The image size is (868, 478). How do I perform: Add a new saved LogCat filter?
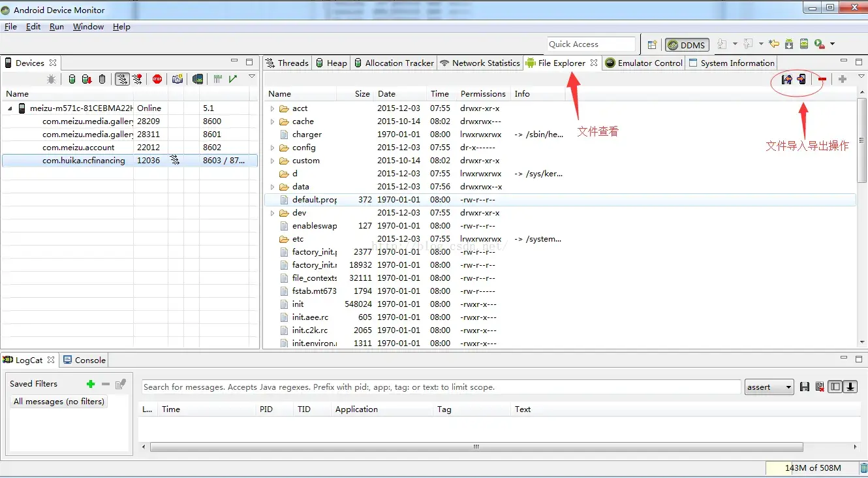pyautogui.click(x=90, y=384)
